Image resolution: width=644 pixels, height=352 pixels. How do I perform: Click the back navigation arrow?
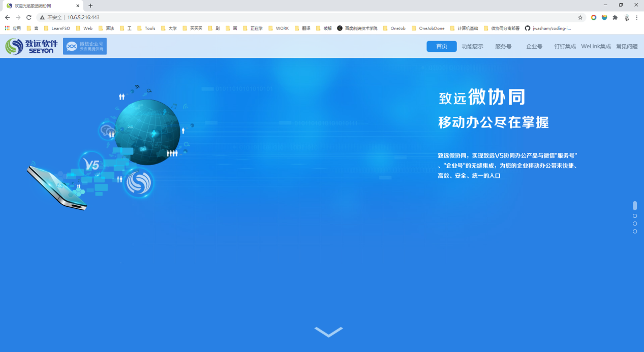pos(7,17)
